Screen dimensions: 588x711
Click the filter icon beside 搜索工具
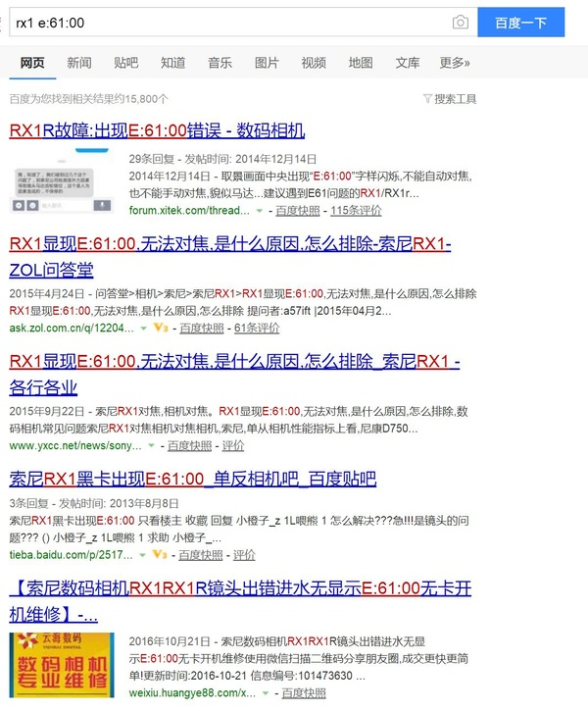pos(427,98)
